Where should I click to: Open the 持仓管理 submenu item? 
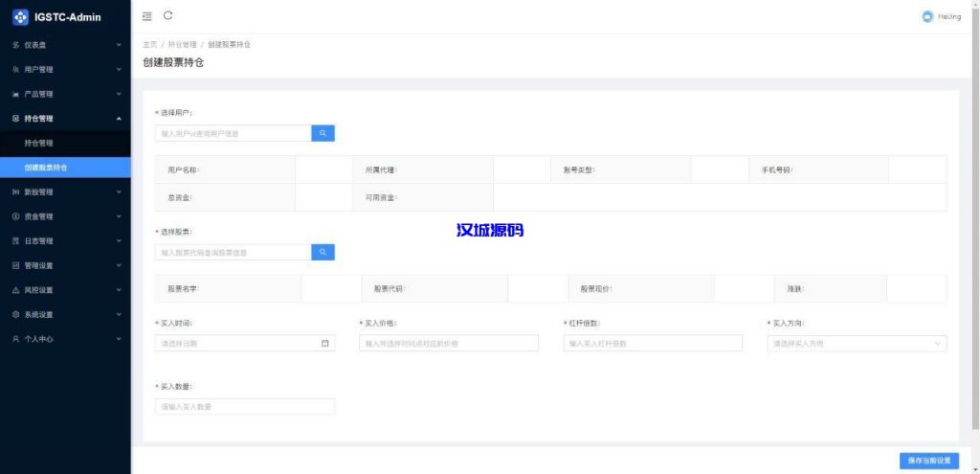[x=65, y=144]
